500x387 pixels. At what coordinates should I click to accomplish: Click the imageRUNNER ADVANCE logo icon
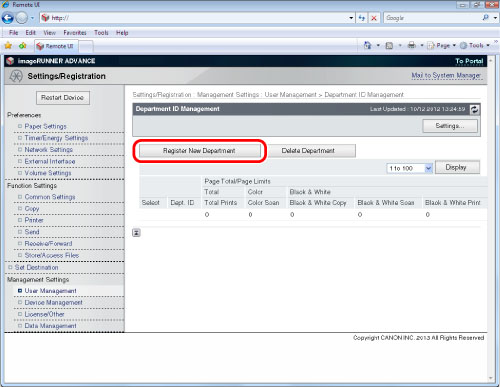(x=10, y=61)
